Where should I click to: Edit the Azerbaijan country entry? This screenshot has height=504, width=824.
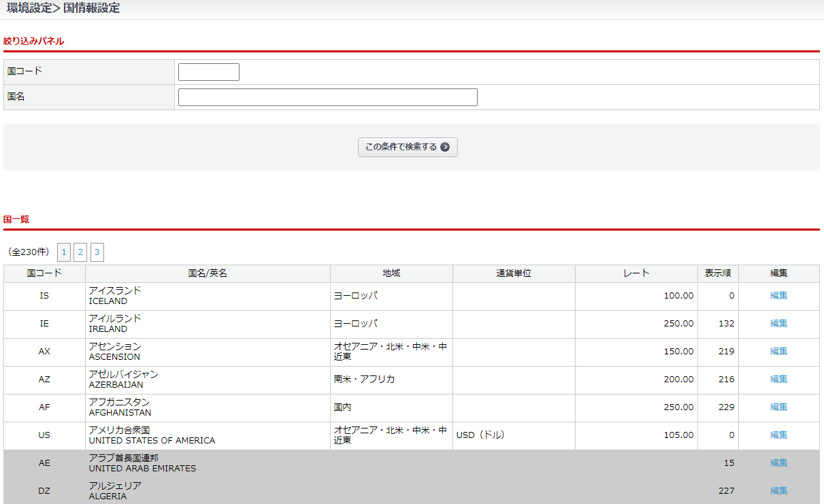click(x=778, y=380)
